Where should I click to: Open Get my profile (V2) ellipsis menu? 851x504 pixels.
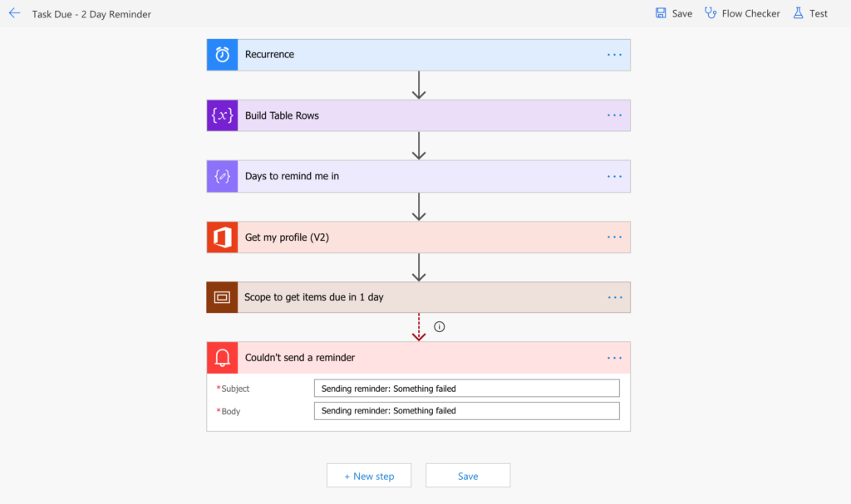click(614, 237)
